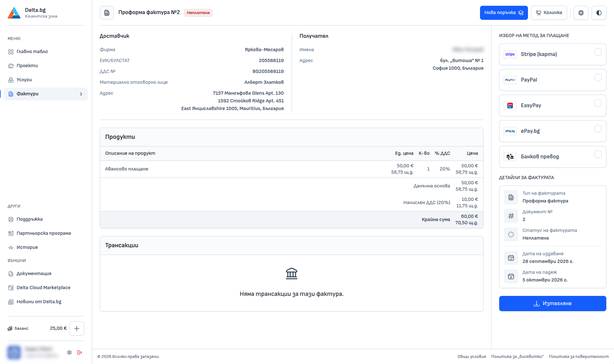Open Общи условия footer link
The height and width of the screenshot is (364, 614).
pos(472,357)
